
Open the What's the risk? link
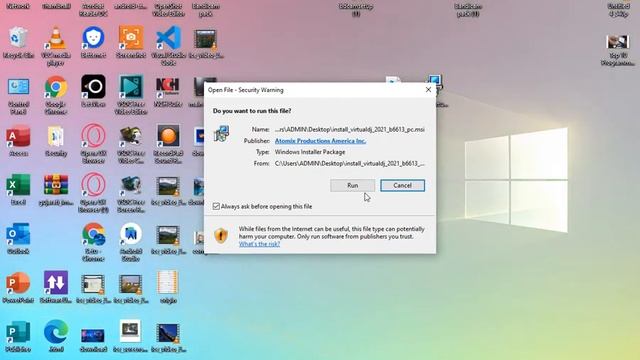point(259,244)
